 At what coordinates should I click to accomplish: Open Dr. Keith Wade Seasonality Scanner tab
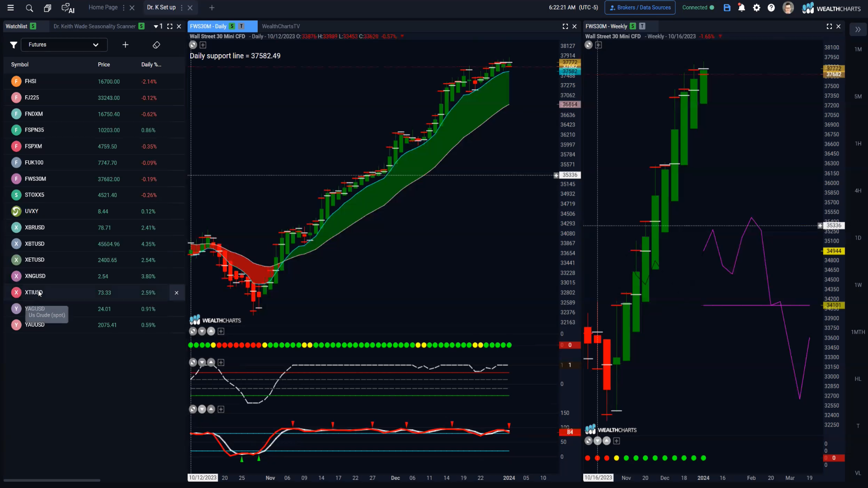(x=94, y=26)
